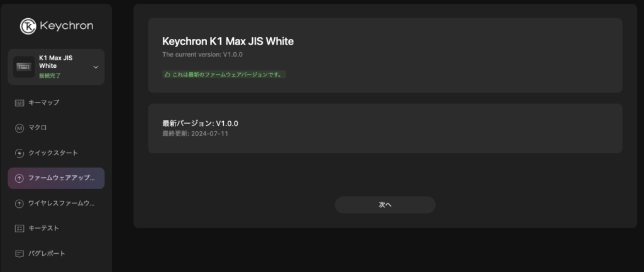Screen dimensions: 644x272
Task: Click the ファームウェアアップ upload arrow icon
Action: (x=19, y=178)
